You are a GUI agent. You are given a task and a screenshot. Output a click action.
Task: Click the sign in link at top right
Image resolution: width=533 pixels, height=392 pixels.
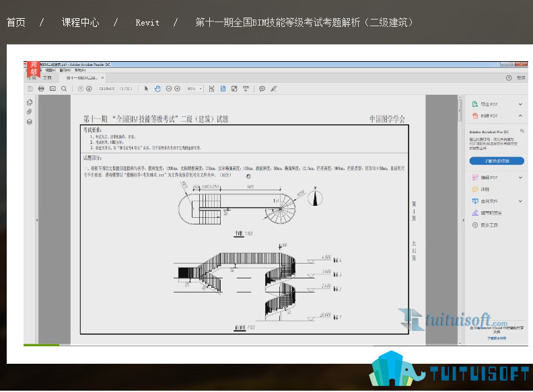(521, 78)
